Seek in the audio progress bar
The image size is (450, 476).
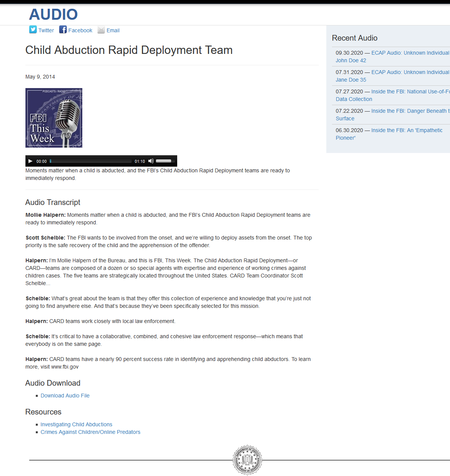91,161
